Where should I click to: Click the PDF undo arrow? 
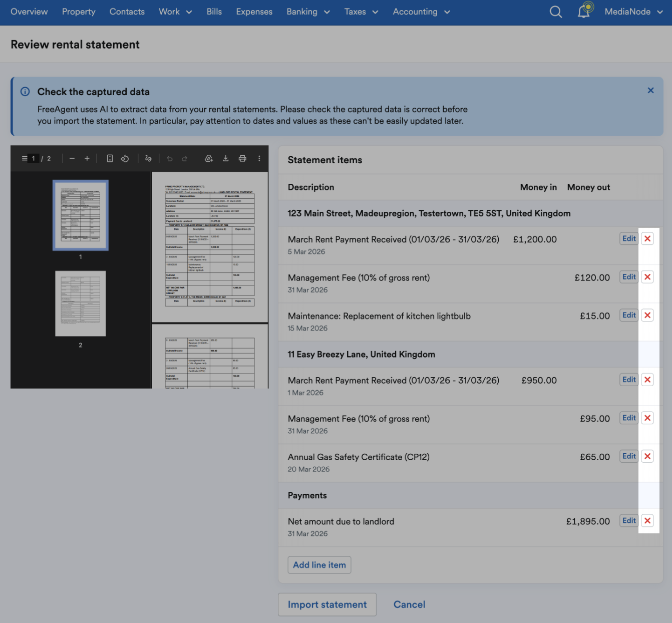click(170, 159)
